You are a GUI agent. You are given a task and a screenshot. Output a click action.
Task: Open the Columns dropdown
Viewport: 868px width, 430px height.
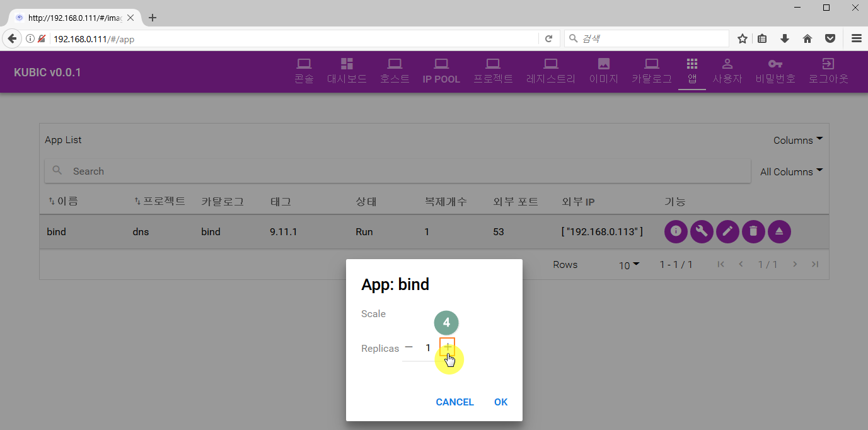[798, 140]
